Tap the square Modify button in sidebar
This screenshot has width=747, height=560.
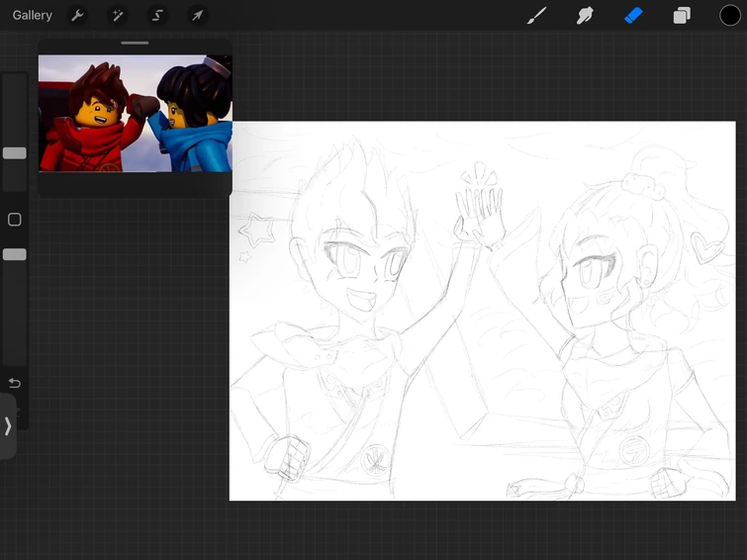(15, 220)
